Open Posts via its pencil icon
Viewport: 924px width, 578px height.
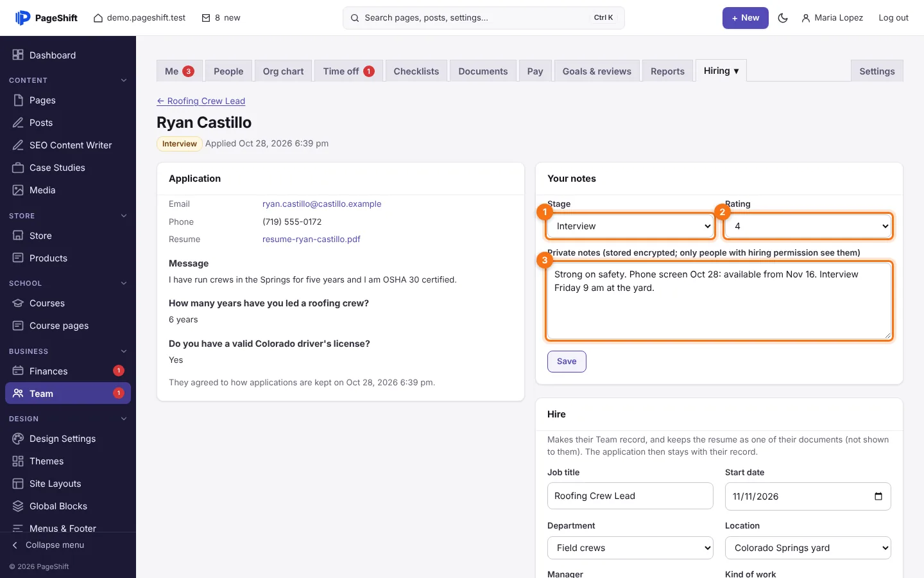pos(18,123)
